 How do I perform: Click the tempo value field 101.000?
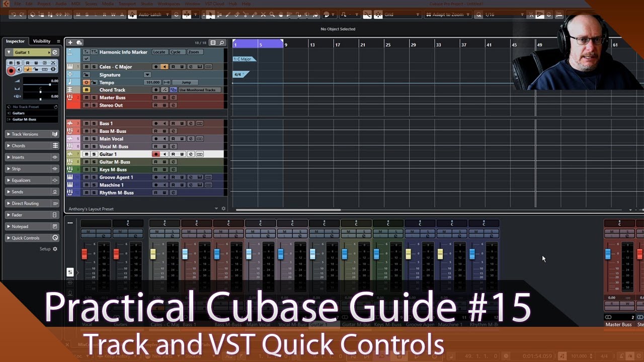click(x=152, y=82)
